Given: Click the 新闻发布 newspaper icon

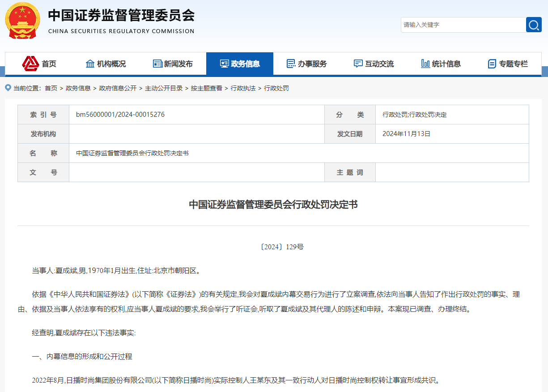Looking at the screenshot, I should point(157,64).
